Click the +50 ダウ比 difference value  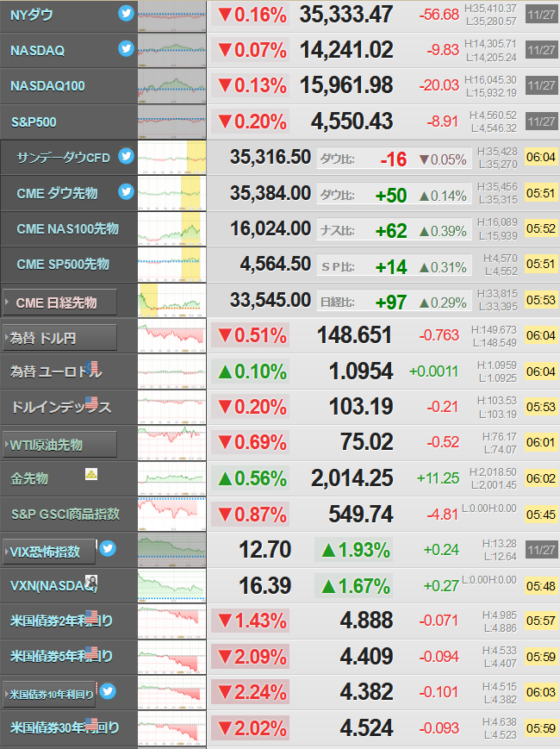pyautogui.click(x=391, y=196)
